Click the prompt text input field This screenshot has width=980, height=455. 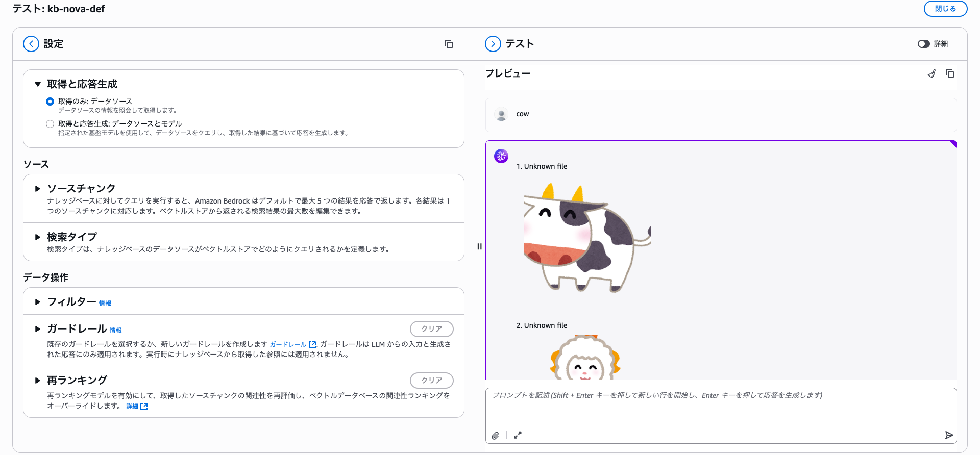[x=720, y=408]
